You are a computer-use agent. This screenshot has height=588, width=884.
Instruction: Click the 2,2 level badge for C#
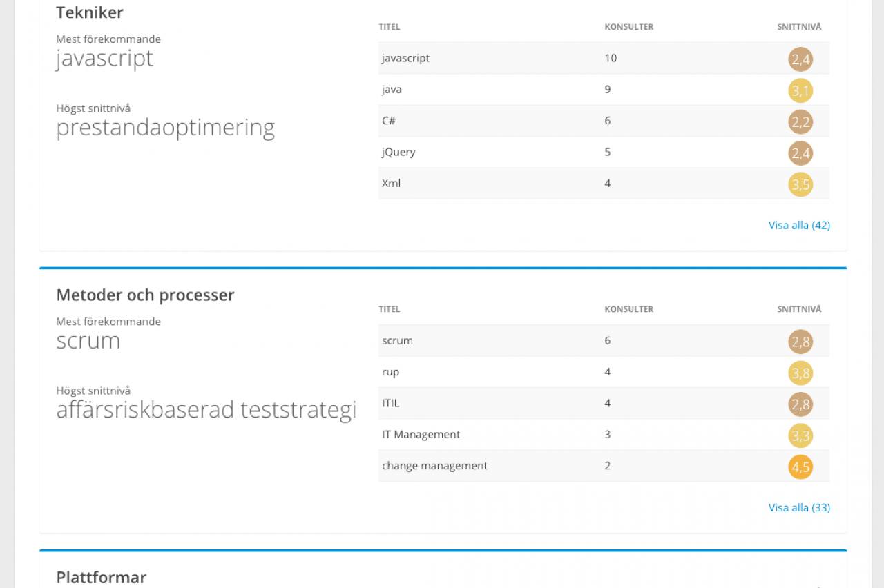click(x=800, y=122)
